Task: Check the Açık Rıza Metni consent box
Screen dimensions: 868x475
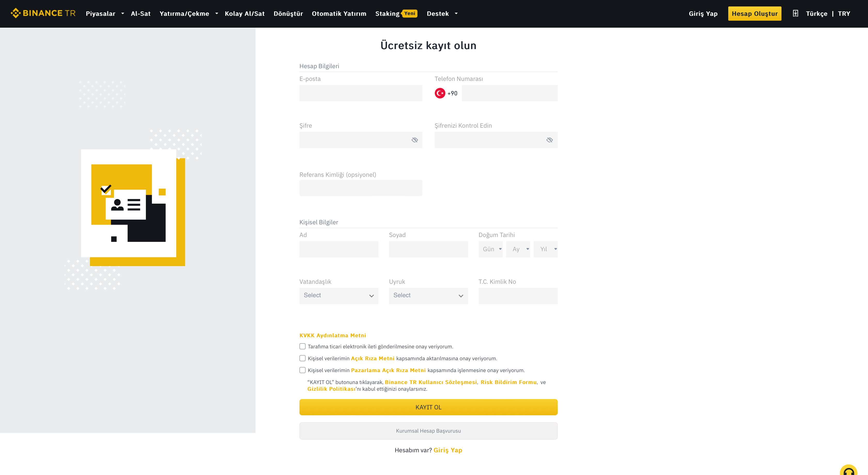Action: 302,358
